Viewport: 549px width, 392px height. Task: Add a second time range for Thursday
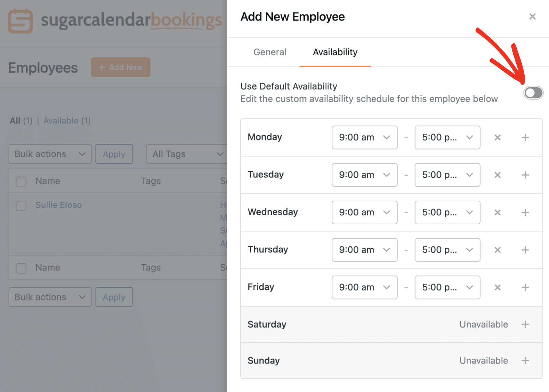click(525, 250)
